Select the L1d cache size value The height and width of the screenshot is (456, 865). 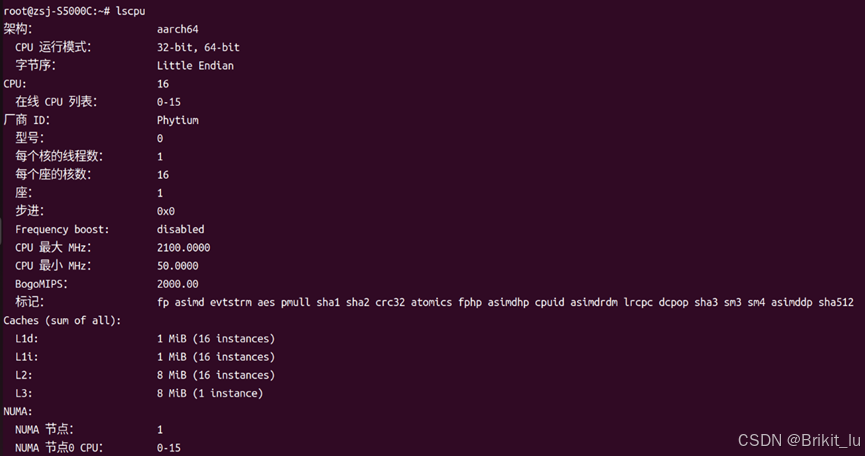[x=216, y=339]
